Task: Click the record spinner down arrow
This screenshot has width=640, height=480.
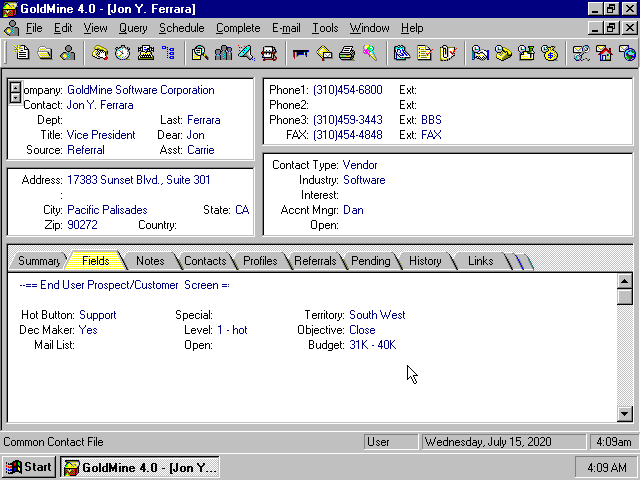Action: coord(15,98)
